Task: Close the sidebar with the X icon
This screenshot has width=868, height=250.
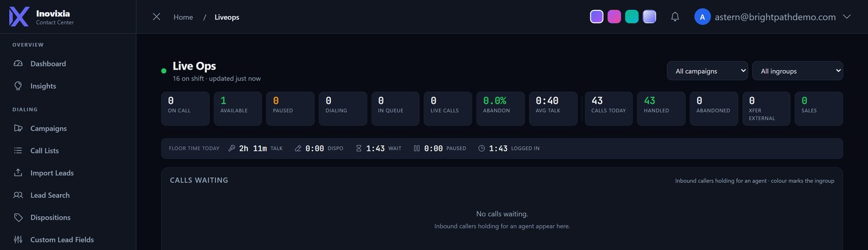Action: point(156,17)
